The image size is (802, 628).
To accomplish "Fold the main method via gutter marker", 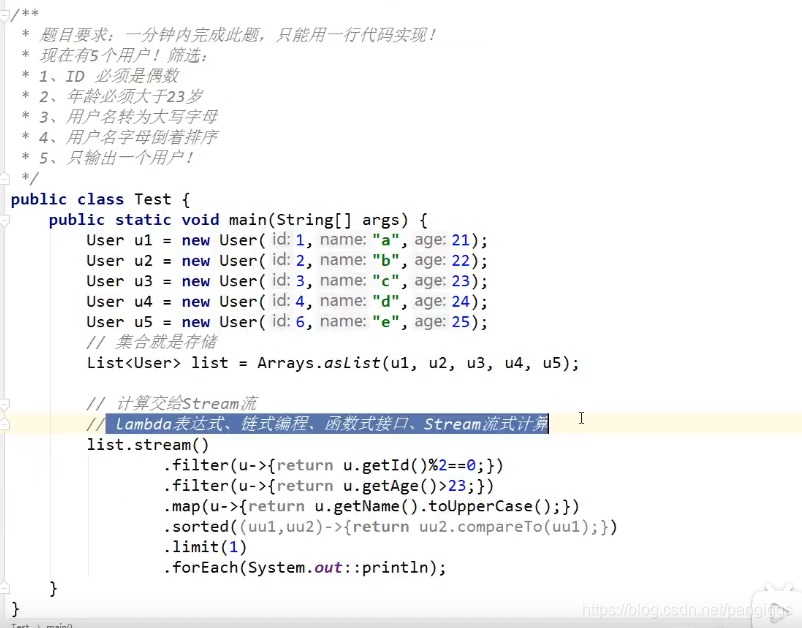I will (x=4, y=220).
